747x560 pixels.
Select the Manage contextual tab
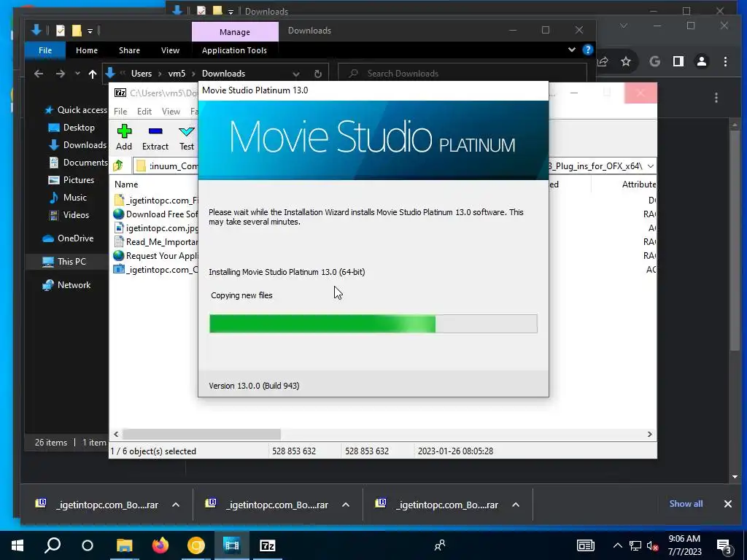click(x=235, y=32)
